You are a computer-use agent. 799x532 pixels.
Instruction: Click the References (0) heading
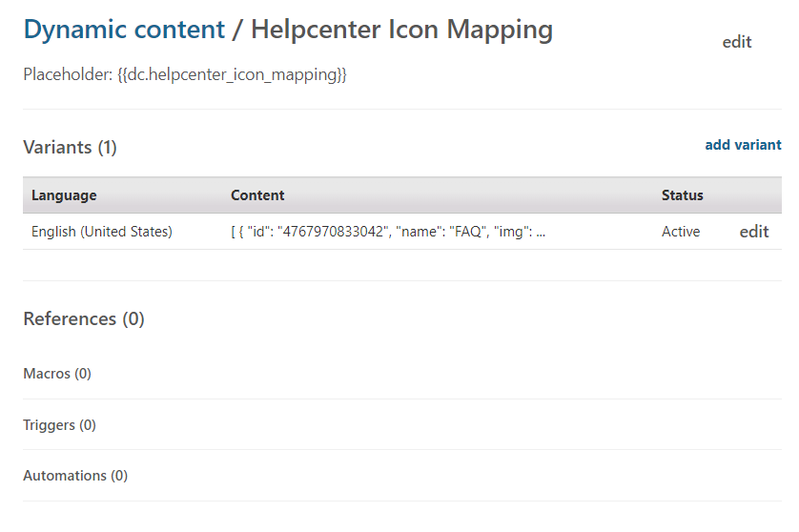(x=84, y=319)
